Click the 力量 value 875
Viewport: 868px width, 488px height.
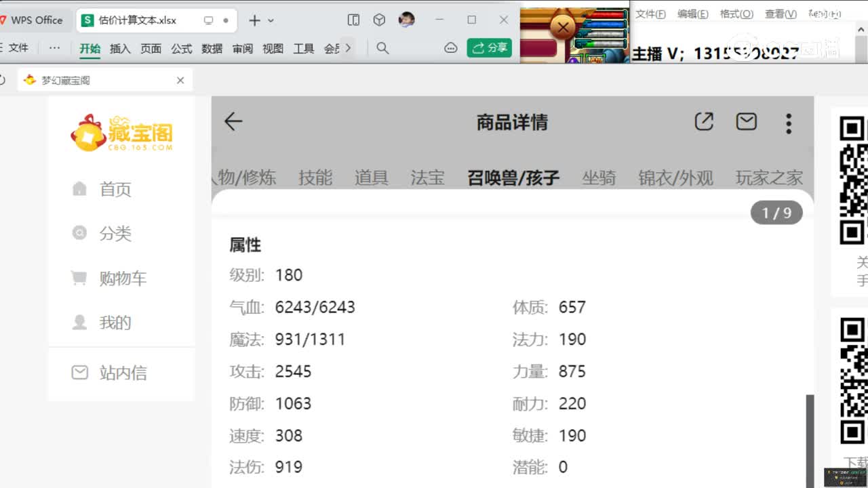[x=572, y=371]
